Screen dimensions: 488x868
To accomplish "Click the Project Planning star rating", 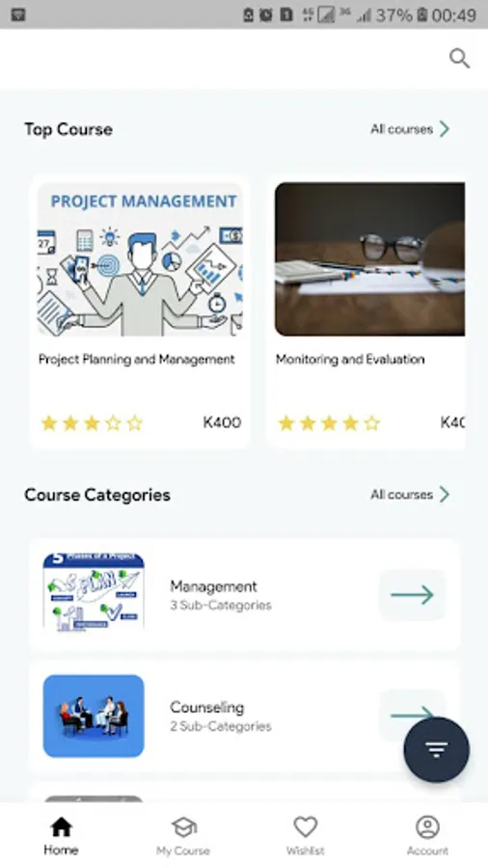I will [92, 423].
